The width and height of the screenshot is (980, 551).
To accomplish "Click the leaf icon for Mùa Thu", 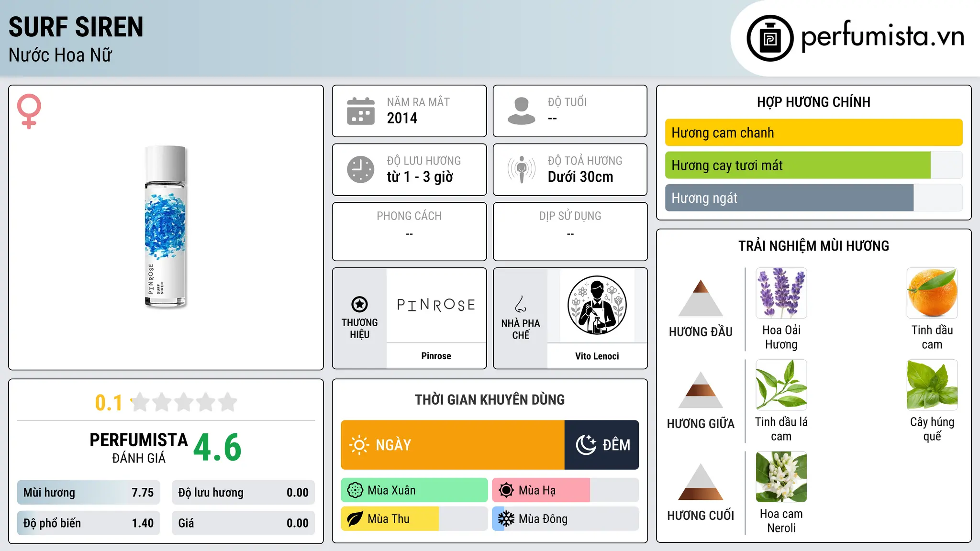I will click(355, 519).
